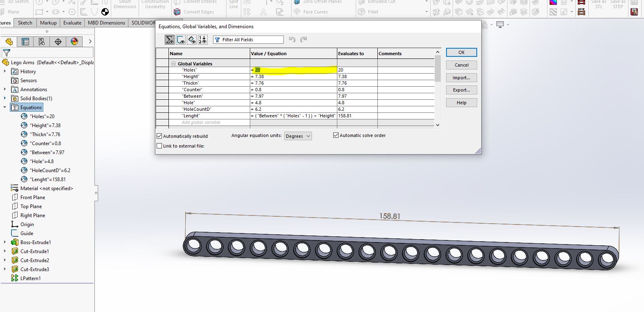This screenshot has height=312, width=644.
Task: Click the scroll down arrow in equations table
Action: [x=438, y=125]
